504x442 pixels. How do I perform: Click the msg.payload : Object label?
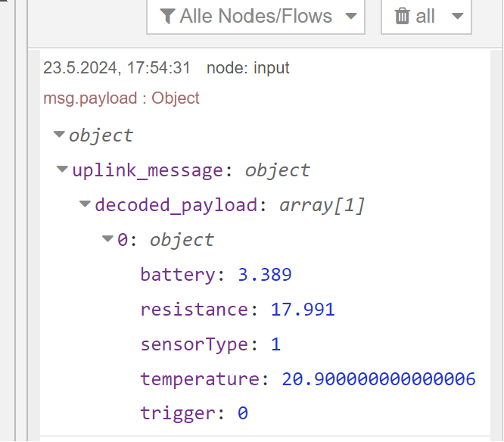121,98
